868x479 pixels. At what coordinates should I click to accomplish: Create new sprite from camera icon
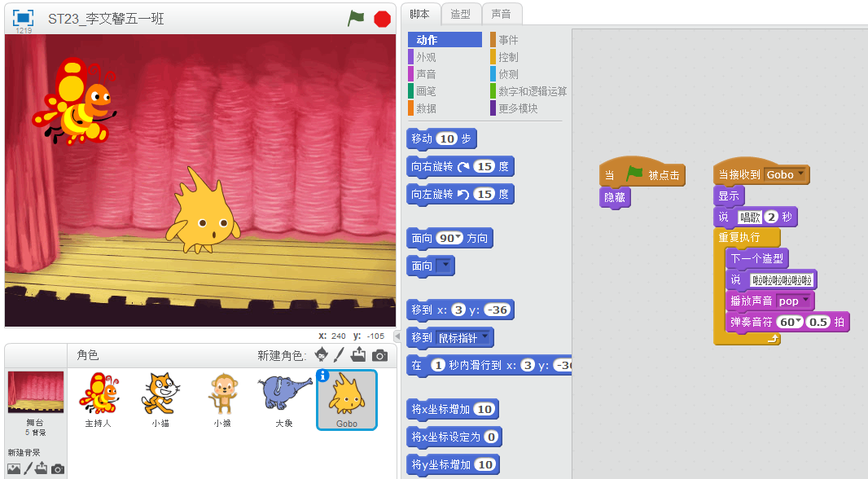coord(379,355)
